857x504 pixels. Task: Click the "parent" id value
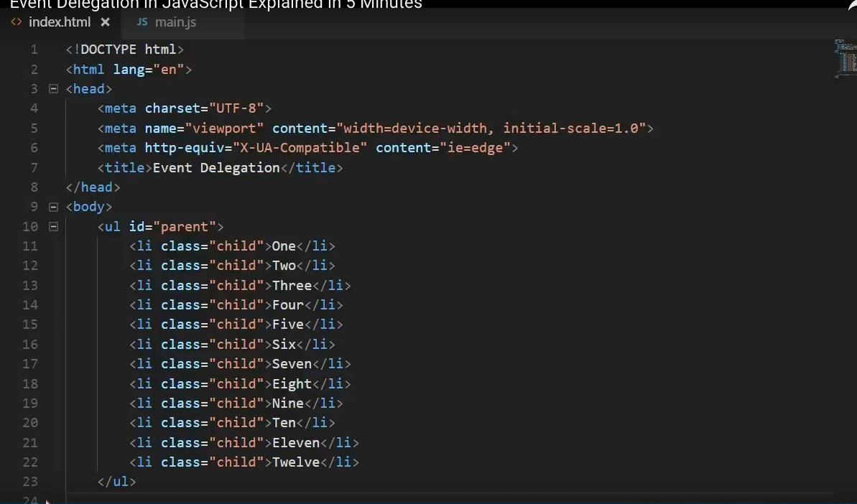pos(185,227)
